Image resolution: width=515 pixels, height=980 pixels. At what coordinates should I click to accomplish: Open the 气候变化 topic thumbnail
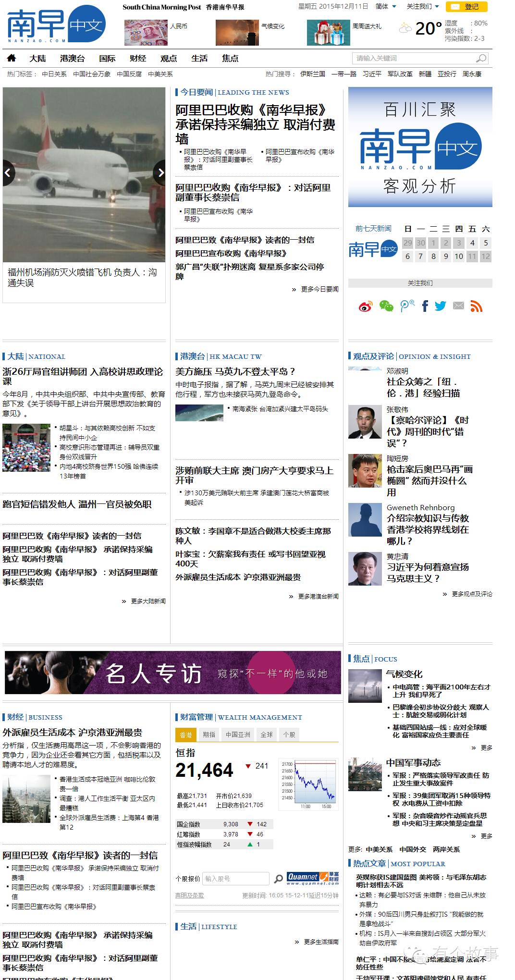coord(237,33)
